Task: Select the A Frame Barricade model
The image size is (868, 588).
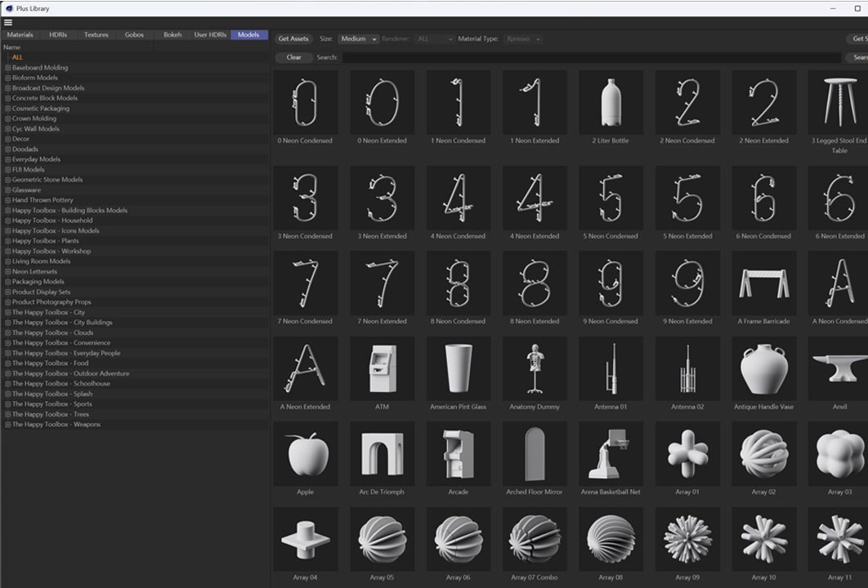Action: (763, 283)
